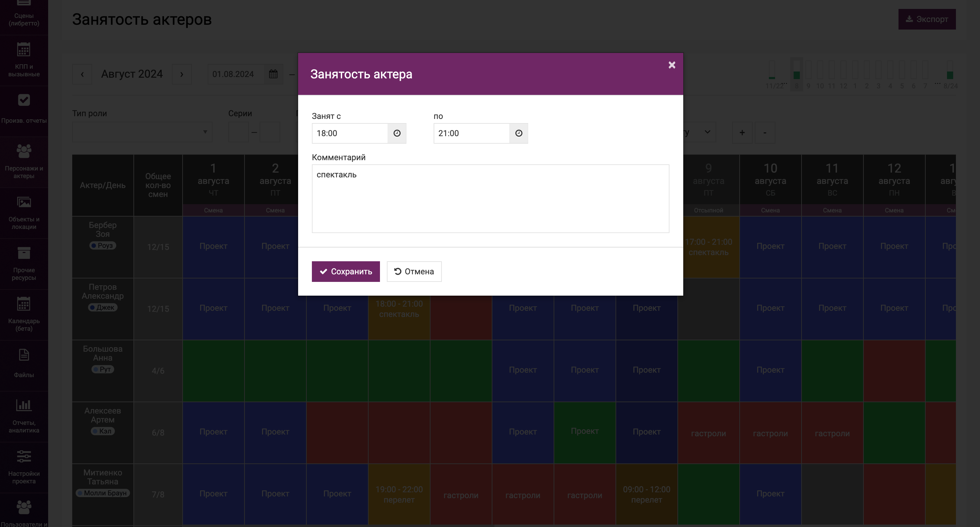Viewport: 980px width, 527px height.
Task: Click the plus zoom button
Action: (742, 132)
